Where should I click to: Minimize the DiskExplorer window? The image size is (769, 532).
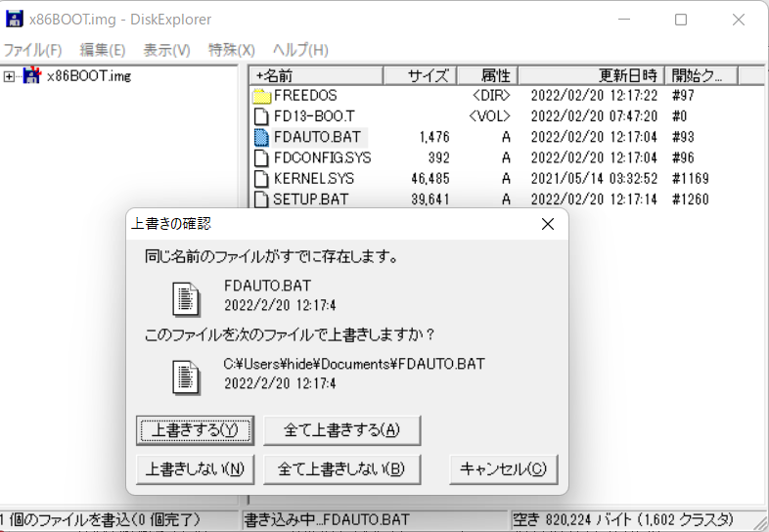coord(624,20)
